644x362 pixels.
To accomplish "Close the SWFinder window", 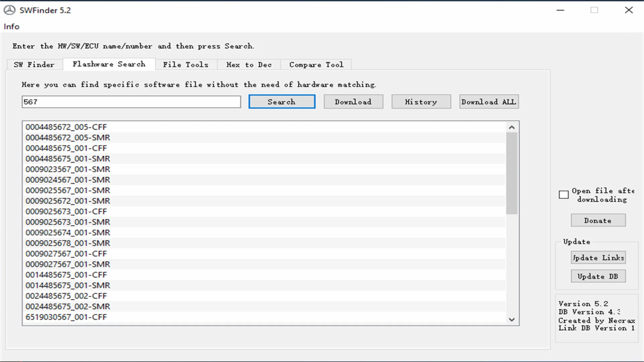I will click(629, 10).
